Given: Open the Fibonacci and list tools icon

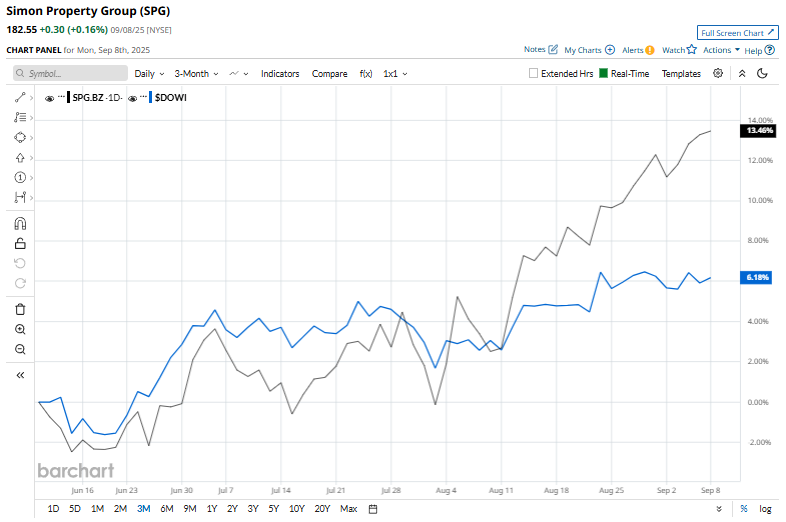Looking at the screenshot, I should [20, 117].
